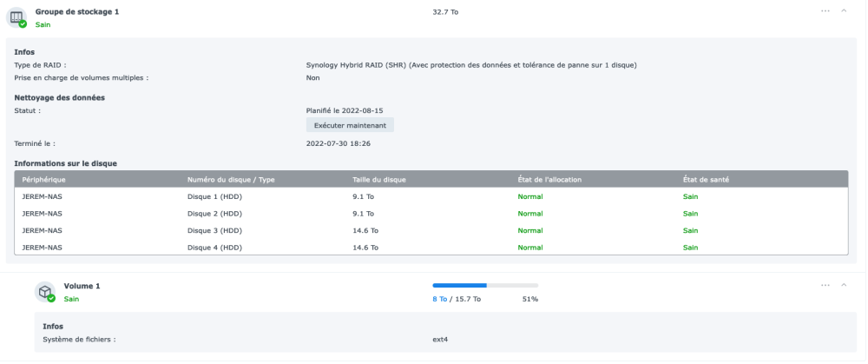
Task: Click the État de l'allocation column header
Action: [x=549, y=180]
